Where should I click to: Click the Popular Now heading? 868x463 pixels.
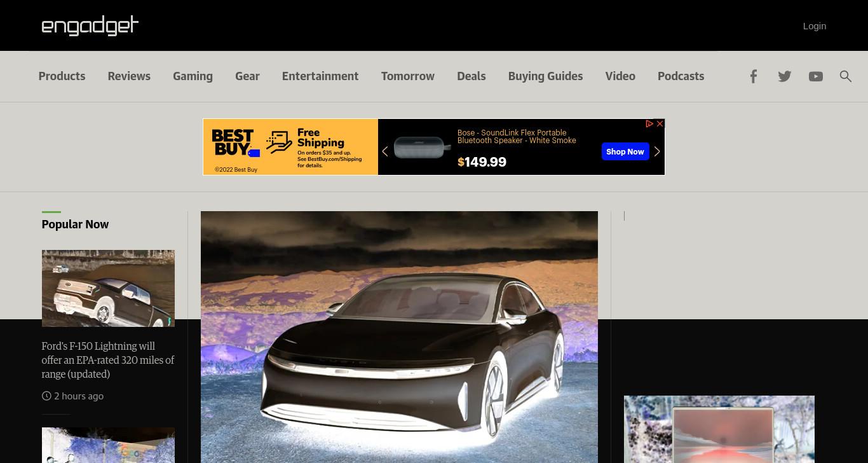click(x=75, y=225)
